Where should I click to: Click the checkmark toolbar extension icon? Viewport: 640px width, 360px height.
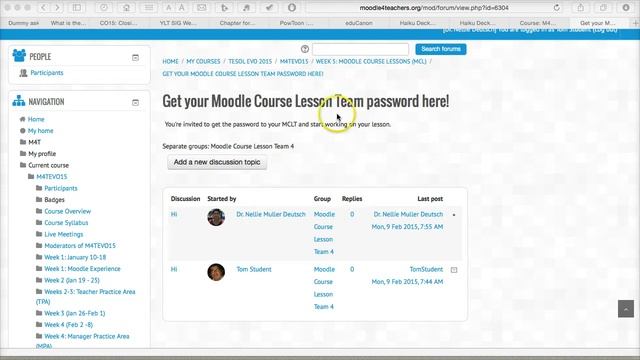click(269, 8)
